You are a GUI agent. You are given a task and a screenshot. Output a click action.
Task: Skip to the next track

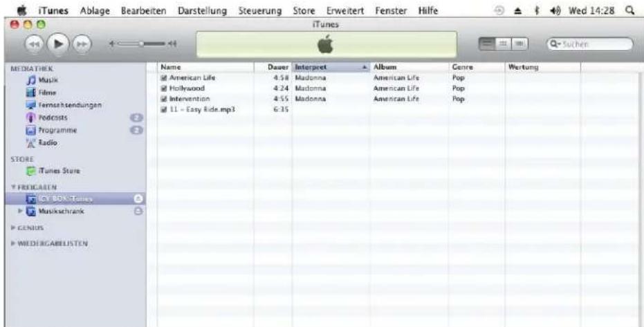pos(82,44)
